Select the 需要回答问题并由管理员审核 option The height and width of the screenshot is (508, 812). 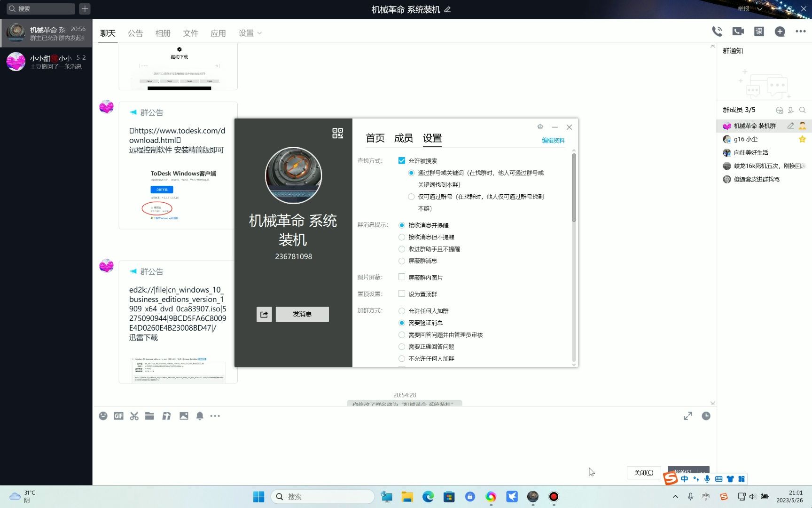click(402, 335)
